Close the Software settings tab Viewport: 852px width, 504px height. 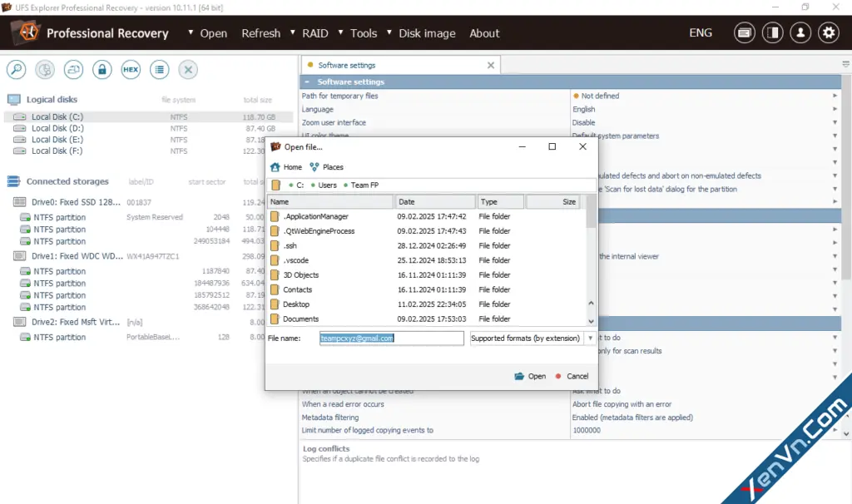491,65
